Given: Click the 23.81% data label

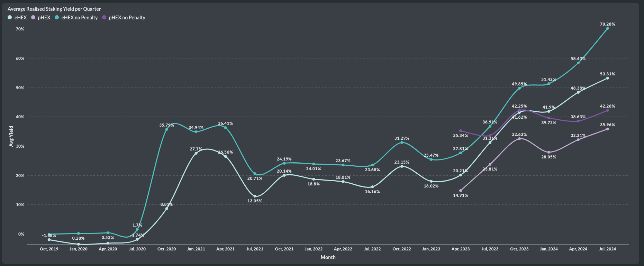Looking at the screenshot, I should pos(490,169).
